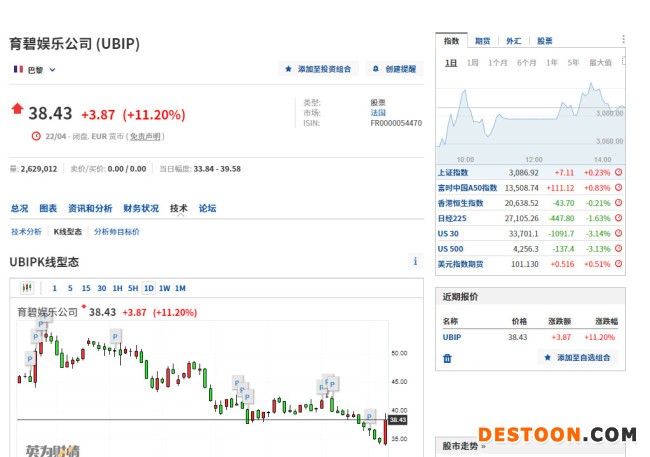Select the 1H chart interval
The height and width of the screenshot is (457, 650).
(117, 288)
